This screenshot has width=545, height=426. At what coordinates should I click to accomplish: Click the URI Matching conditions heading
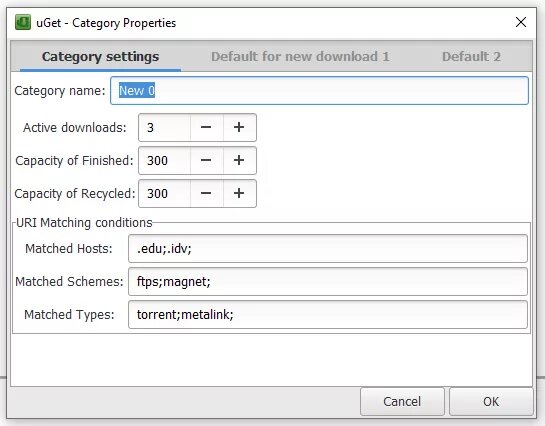pos(84,222)
